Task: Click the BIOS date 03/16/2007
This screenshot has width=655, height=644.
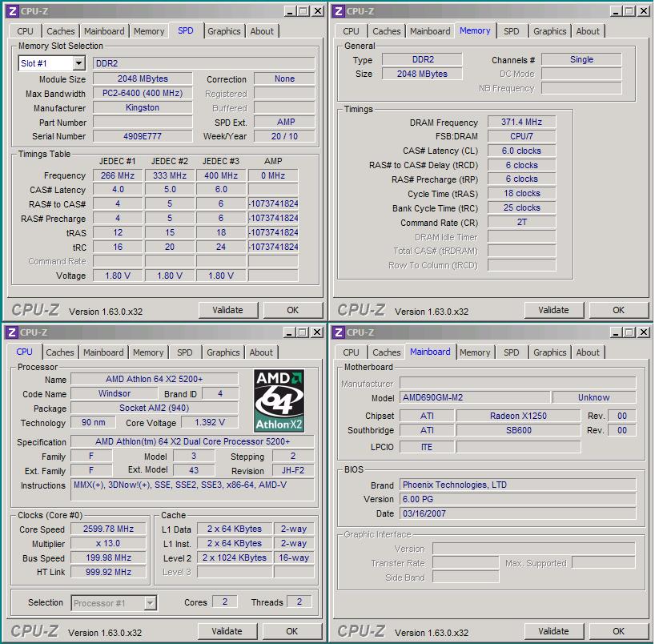Action: pos(518,513)
